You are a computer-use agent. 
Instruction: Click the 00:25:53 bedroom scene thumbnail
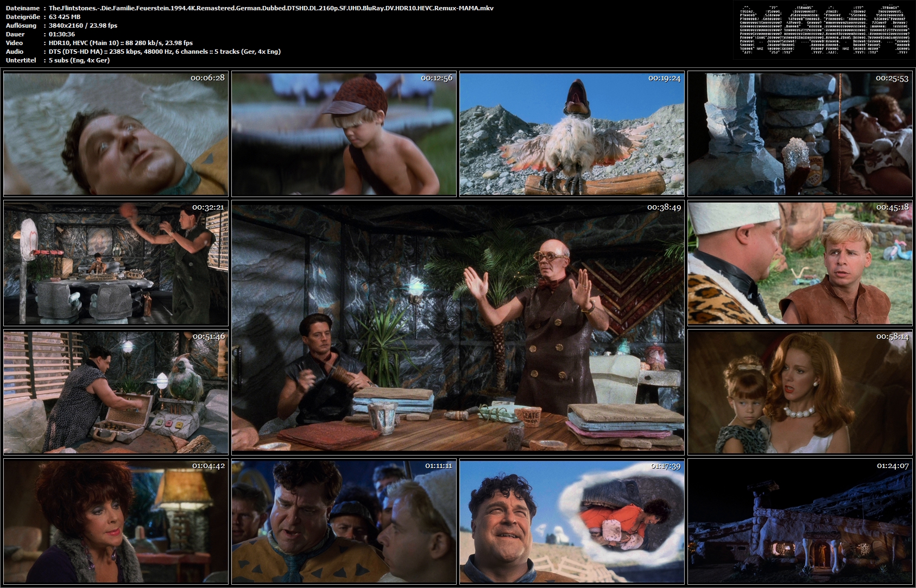[x=800, y=134]
